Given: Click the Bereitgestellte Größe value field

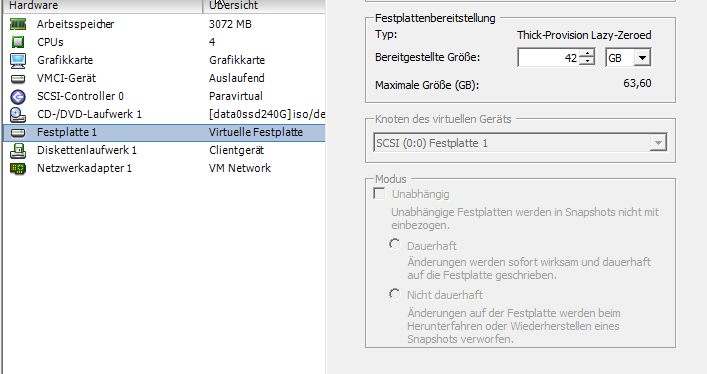Looking at the screenshot, I should click(x=548, y=58).
